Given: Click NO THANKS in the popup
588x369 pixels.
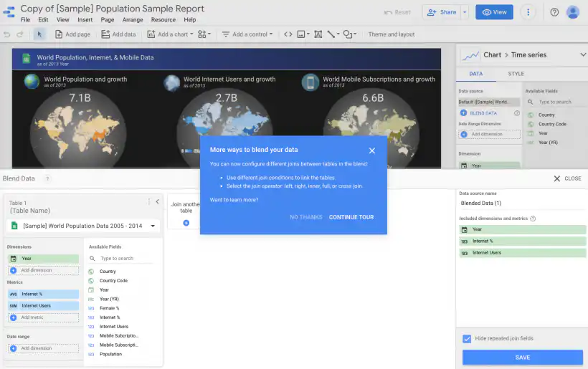Looking at the screenshot, I should coord(305,217).
